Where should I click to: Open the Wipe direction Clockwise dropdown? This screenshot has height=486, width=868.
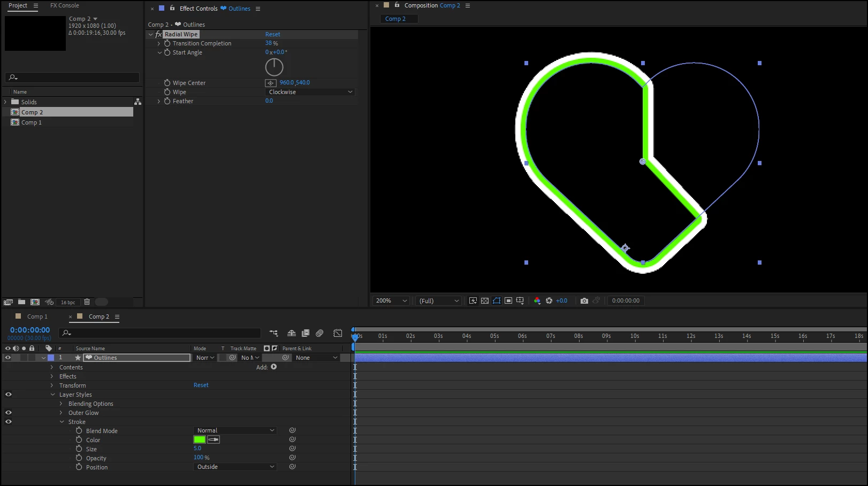coord(310,92)
